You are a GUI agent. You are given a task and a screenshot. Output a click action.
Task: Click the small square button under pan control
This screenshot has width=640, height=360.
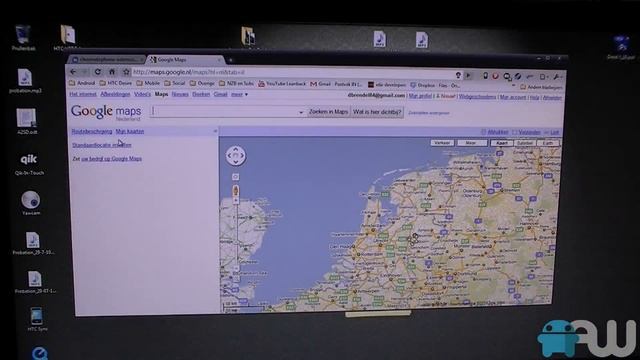tap(236, 177)
